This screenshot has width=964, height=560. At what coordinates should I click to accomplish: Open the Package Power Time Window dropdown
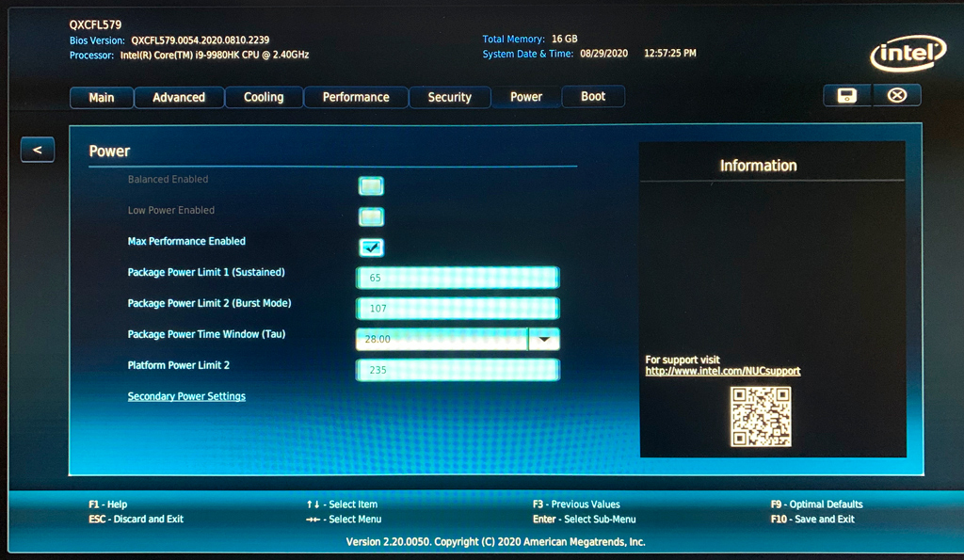pos(544,339)
